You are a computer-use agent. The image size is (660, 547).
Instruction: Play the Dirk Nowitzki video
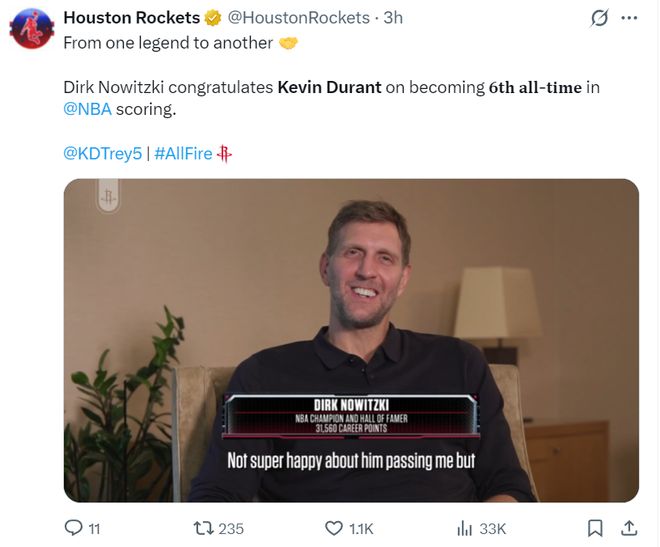point(351,340)
